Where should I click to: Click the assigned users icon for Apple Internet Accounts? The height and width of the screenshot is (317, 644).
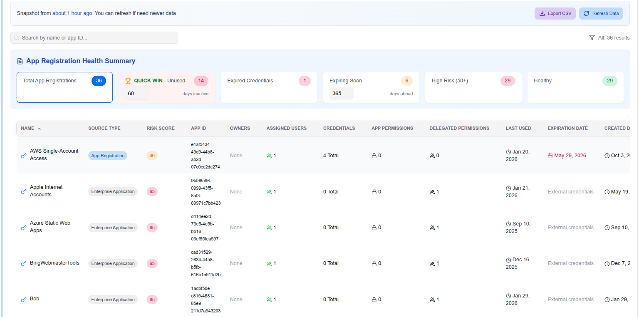coord(269,191)
